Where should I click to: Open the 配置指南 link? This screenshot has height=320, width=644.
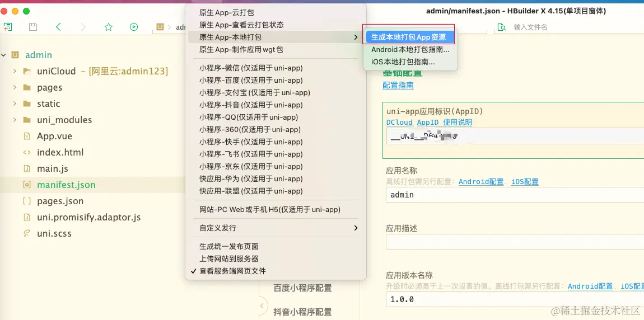click(398, 86)
